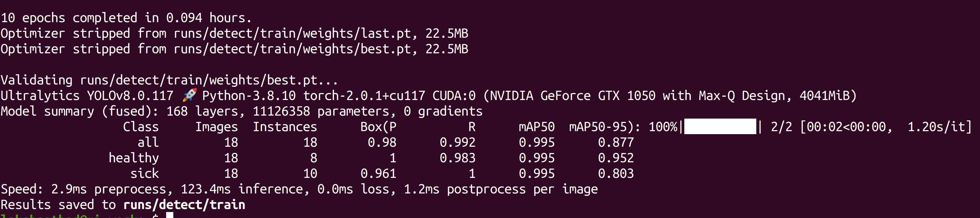The image size is (980, 218).
Task: Click the bold runs/detect/train path
Action: pos(184,205)
